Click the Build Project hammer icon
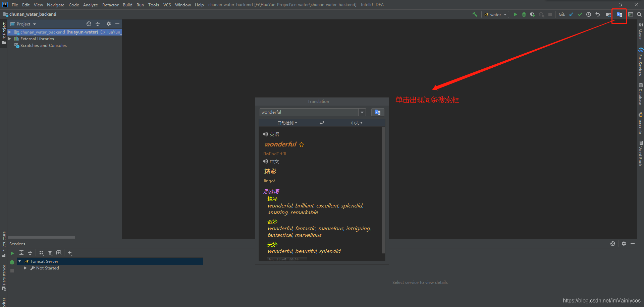The width and height of the screenshot is (644, 307). [475, 14]
